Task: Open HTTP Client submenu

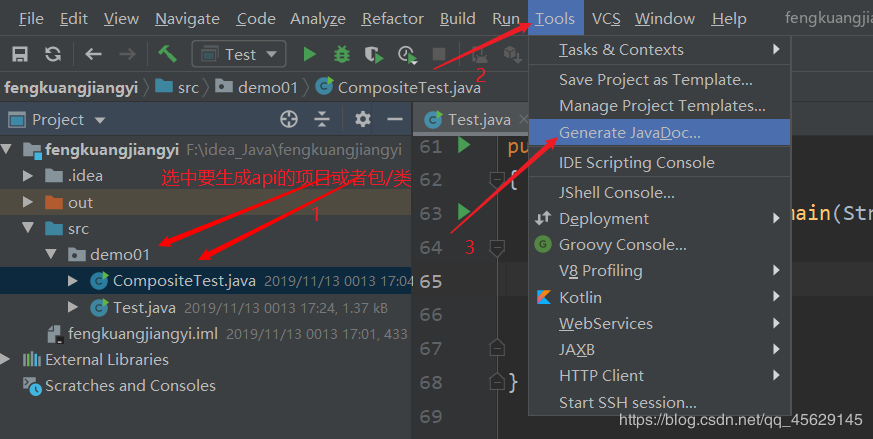Action: click(659, 375)
